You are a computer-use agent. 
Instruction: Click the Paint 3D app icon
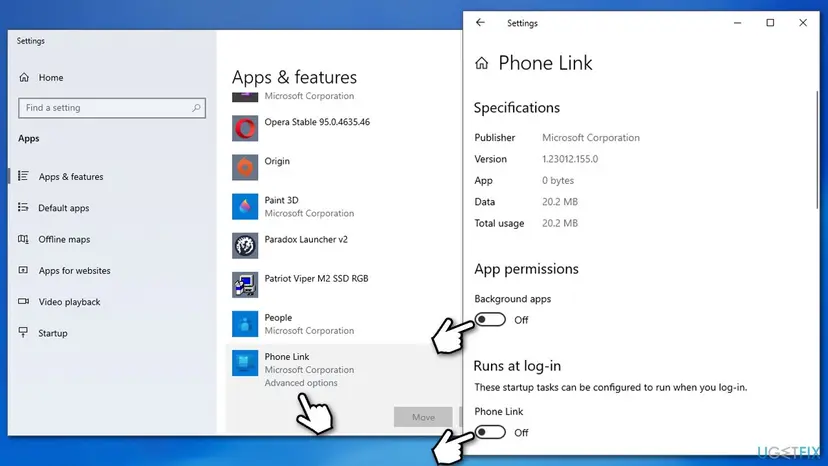click(x=245, y=207)
